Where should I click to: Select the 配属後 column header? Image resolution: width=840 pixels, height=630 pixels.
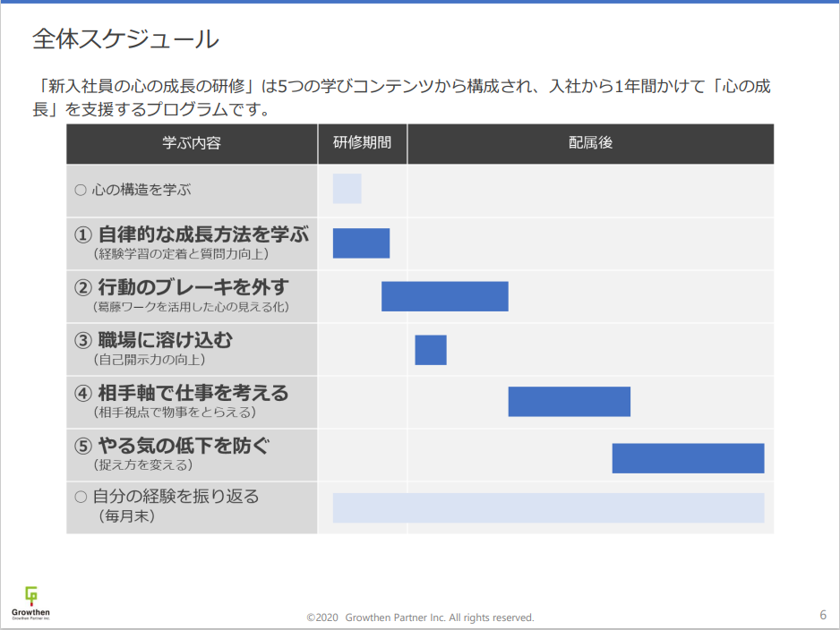point(590,143)
